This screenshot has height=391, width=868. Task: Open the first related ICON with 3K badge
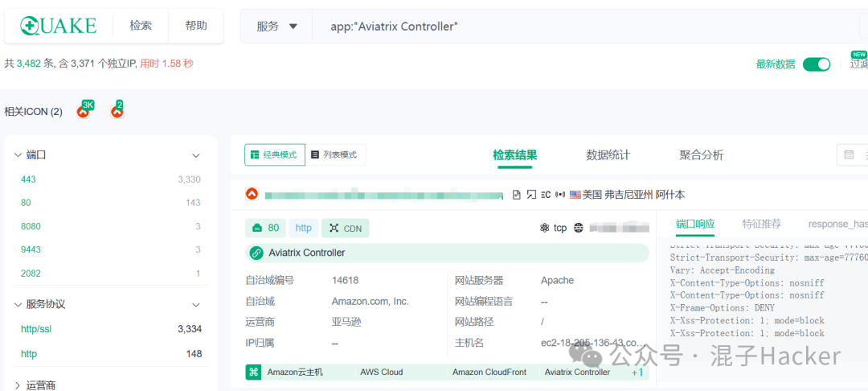coord(84,111)
